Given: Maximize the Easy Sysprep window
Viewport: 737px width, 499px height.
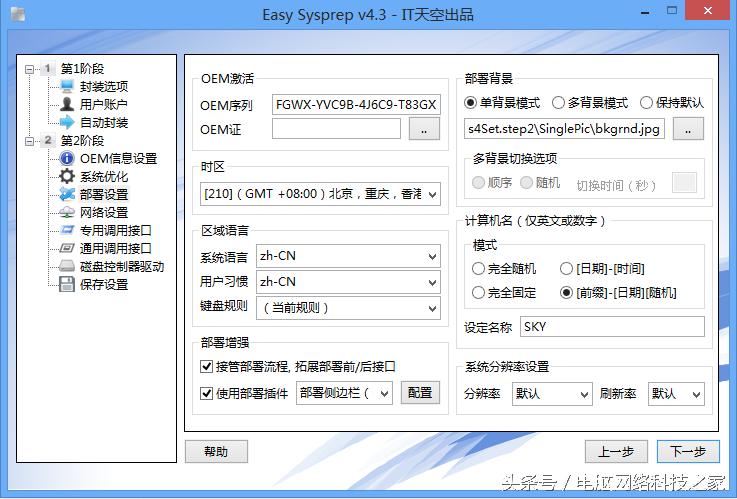Looking at the screenshot, I should coord(672,11).
